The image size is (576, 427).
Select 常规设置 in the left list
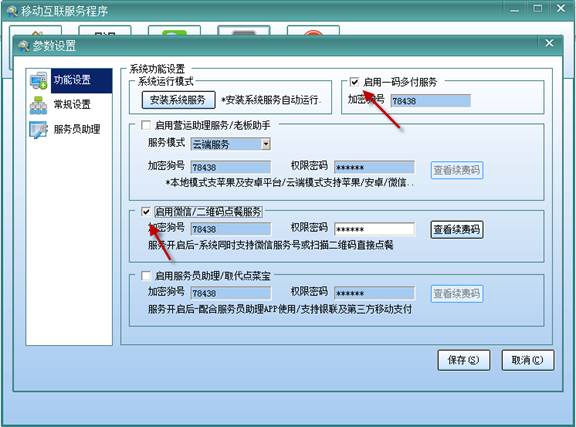(72, 105)
